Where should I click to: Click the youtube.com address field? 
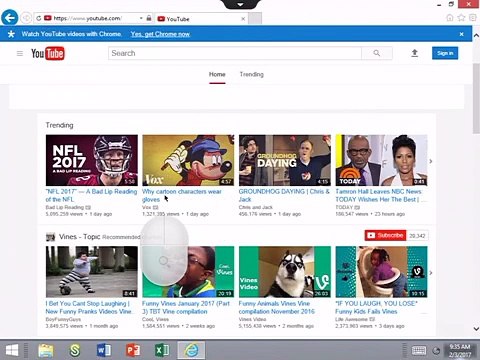point(87,18)
